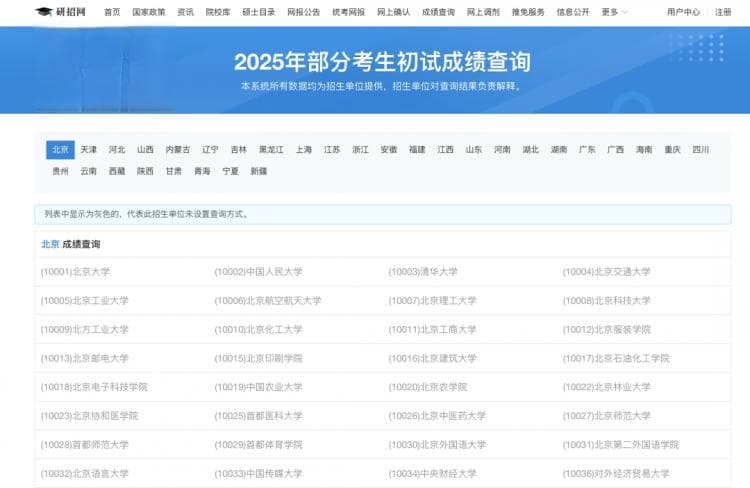
Task: Select the 湖北 province tab
Action: 531,150
